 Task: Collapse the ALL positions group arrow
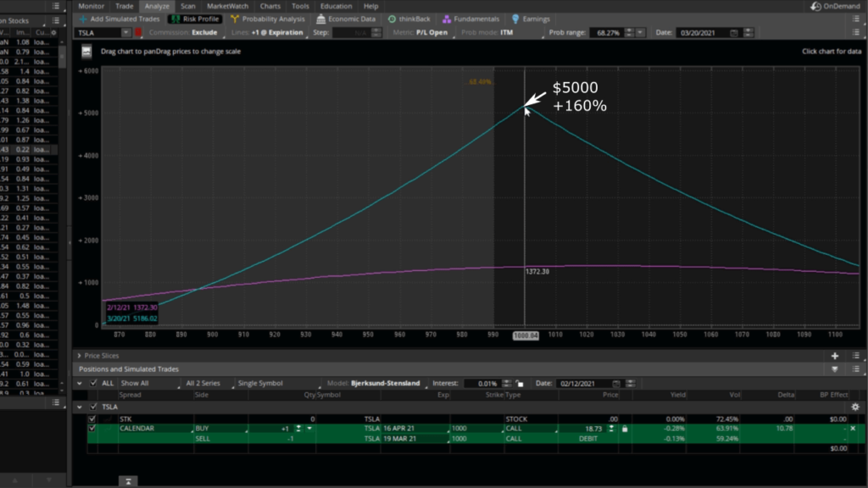[80, 383]
